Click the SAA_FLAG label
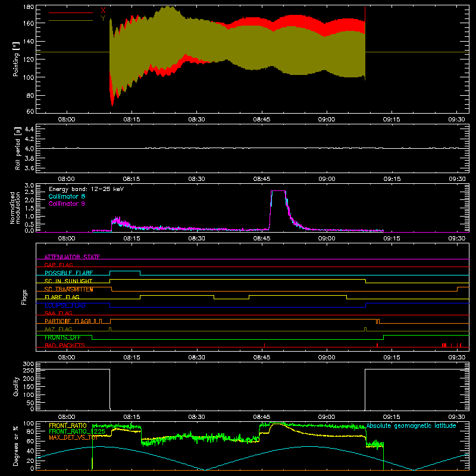The image size is (476, 476). coord(58,313)
